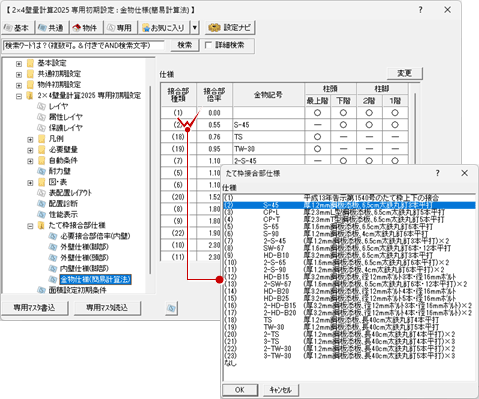Select the 金物仕様(簡易計算法) item icon

[x=53, y=279]
